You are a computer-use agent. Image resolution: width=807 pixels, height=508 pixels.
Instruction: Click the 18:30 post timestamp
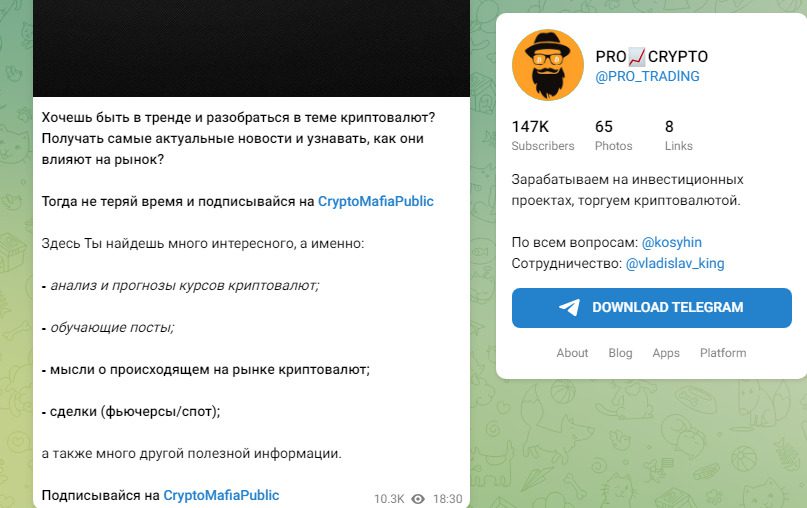[x=448, y=499]
